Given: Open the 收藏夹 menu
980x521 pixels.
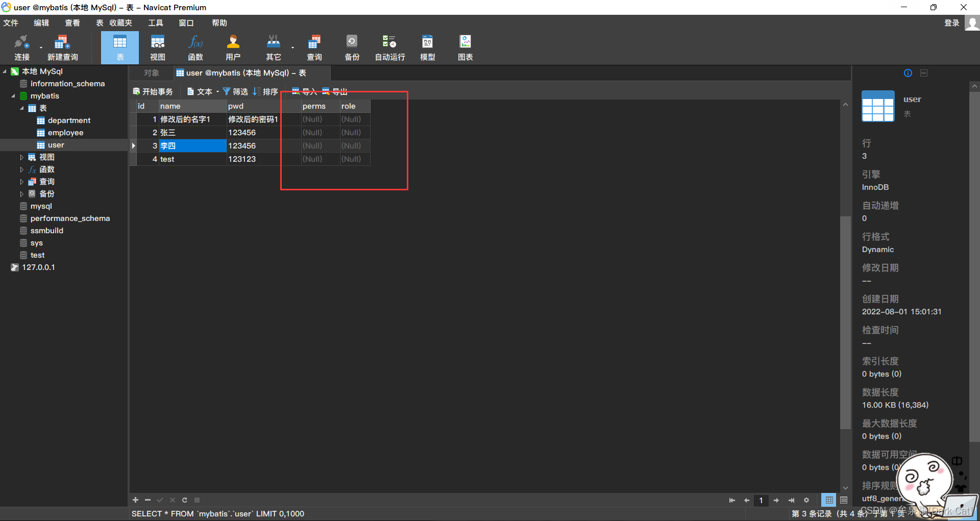Looking at the screenshot, I should coord(120,23).
